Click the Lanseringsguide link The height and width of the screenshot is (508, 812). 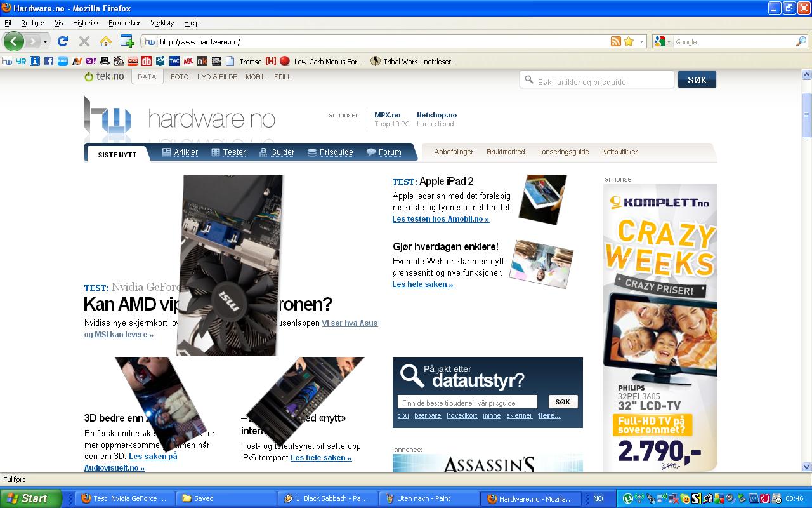[563, 152]
